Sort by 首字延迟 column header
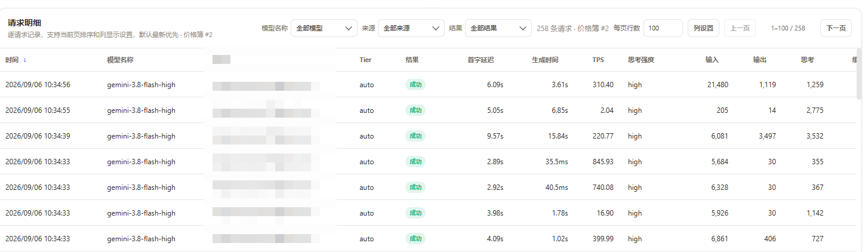 pos(481,60)
